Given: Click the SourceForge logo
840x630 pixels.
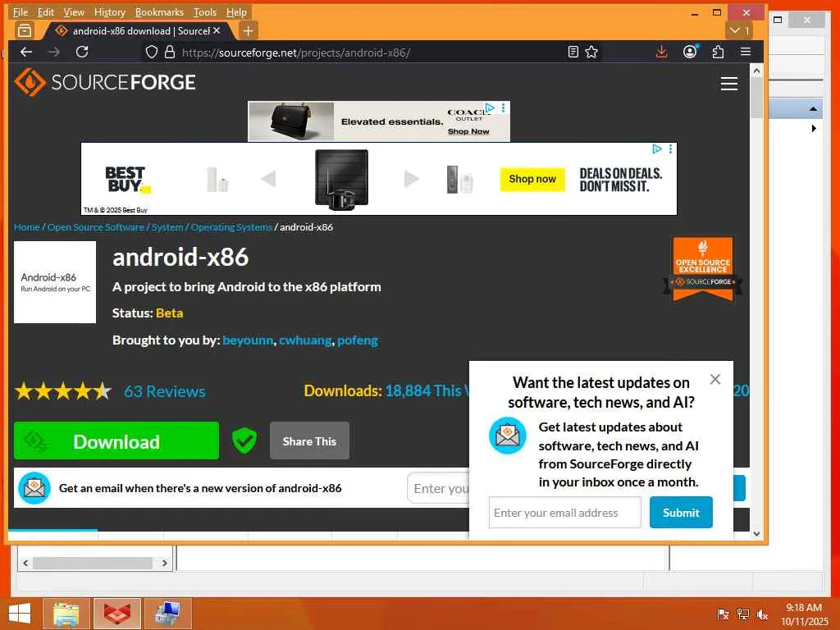Looking at the screenshot, I should (104, 82).
